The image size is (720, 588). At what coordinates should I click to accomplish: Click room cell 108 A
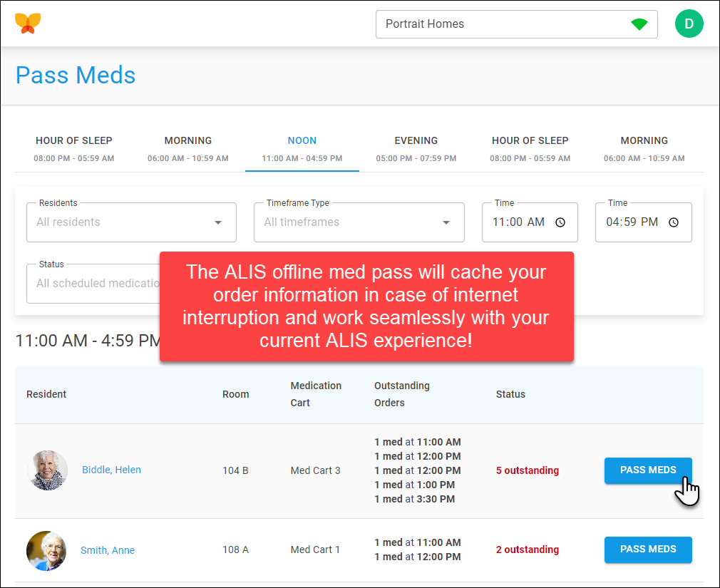[235, 550]
